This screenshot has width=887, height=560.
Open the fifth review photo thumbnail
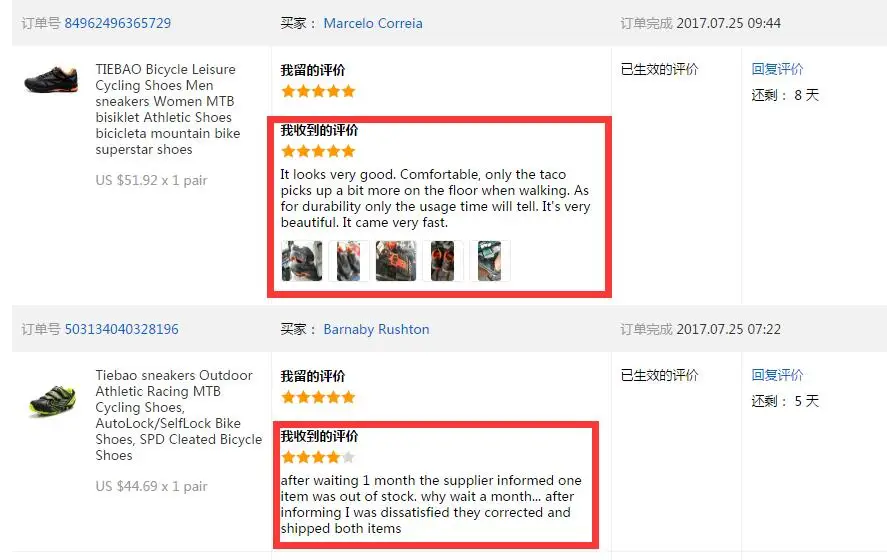pos(489,261)
